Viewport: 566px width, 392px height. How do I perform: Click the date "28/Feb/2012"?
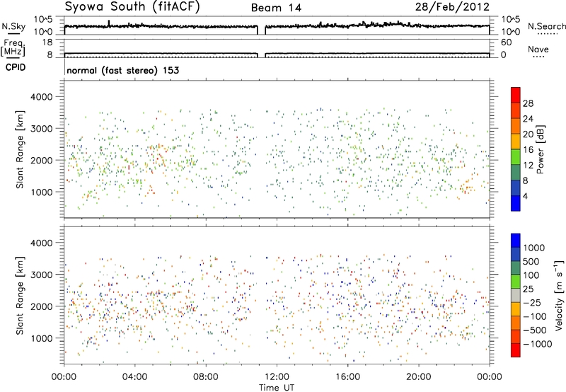(x=452, y=7)
